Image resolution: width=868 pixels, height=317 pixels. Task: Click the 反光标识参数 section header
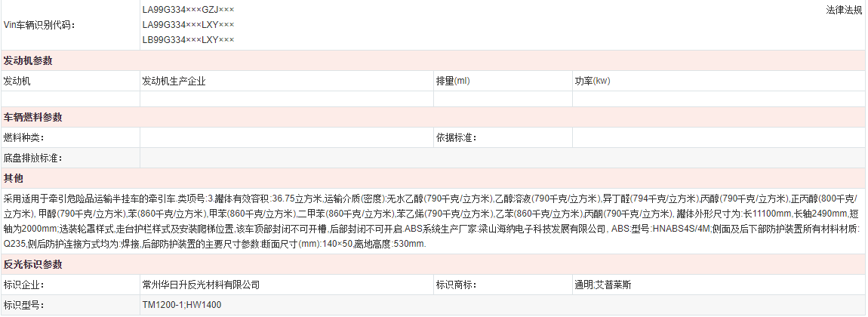(33, 265)
